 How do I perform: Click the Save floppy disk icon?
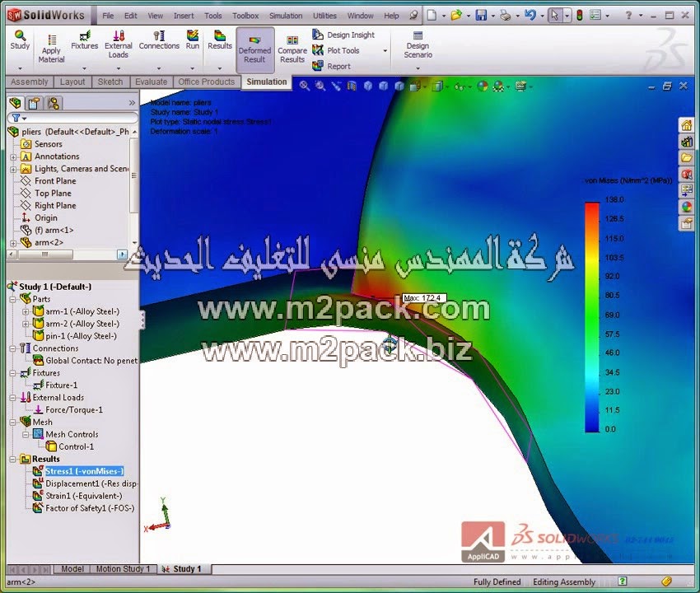pyautogui.click(x=481, y=16)
